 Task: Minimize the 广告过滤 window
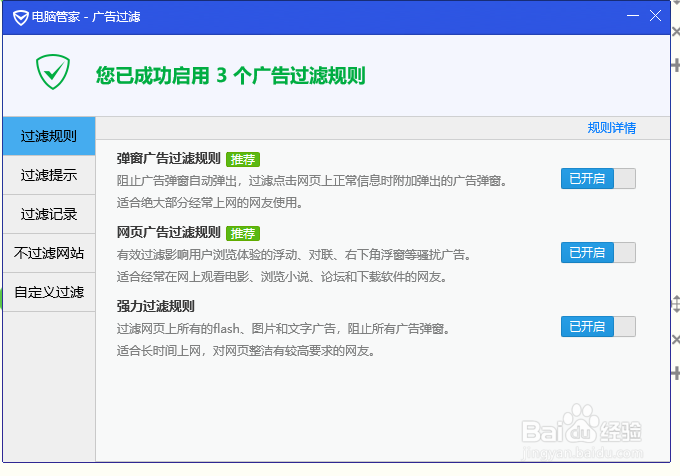tap(633, 16)
